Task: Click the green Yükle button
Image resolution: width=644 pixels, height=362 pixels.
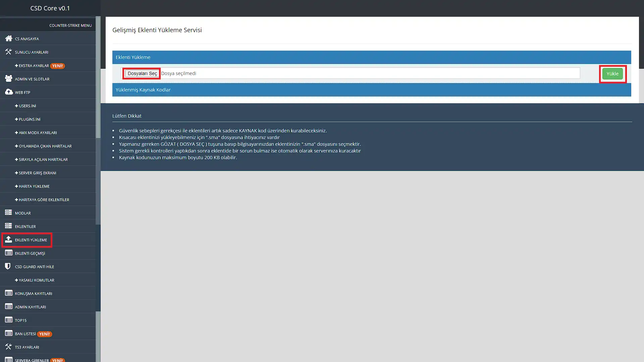Action: [612, 74]
